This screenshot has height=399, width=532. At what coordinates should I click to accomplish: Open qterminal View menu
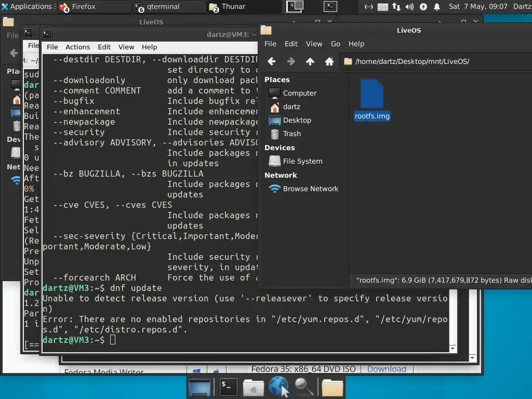coord(126,47)
